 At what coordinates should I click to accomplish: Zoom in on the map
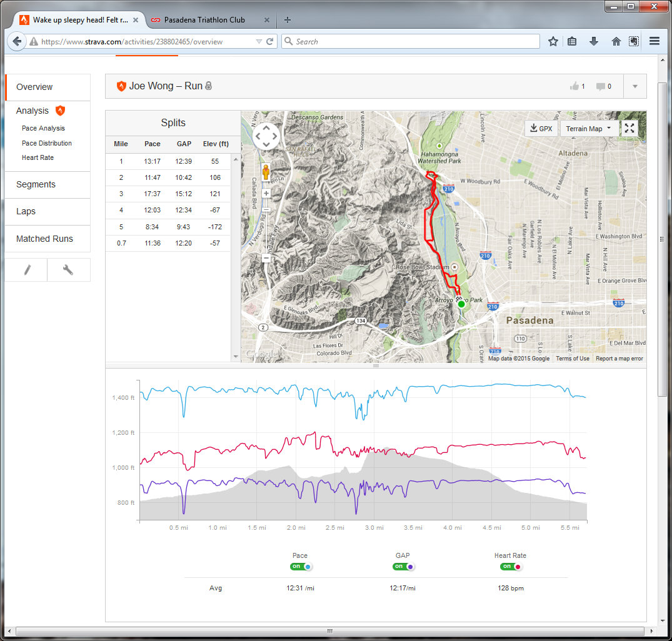266,194
